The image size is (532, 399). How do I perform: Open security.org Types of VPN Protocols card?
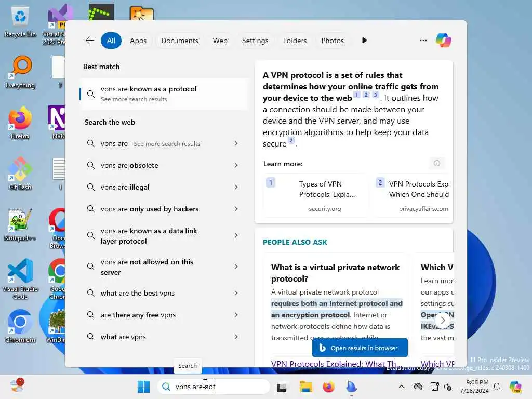tap(316, 196)
